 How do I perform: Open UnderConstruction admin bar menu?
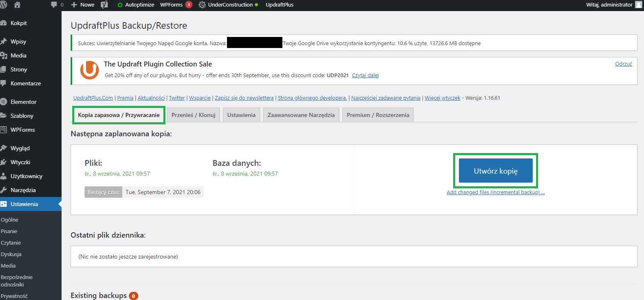[x=228, y=5]
